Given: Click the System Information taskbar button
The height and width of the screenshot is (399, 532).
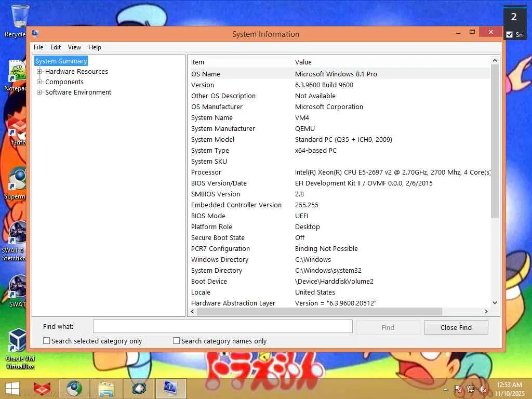Looking at the screenshot, I should tap(170, 389).
